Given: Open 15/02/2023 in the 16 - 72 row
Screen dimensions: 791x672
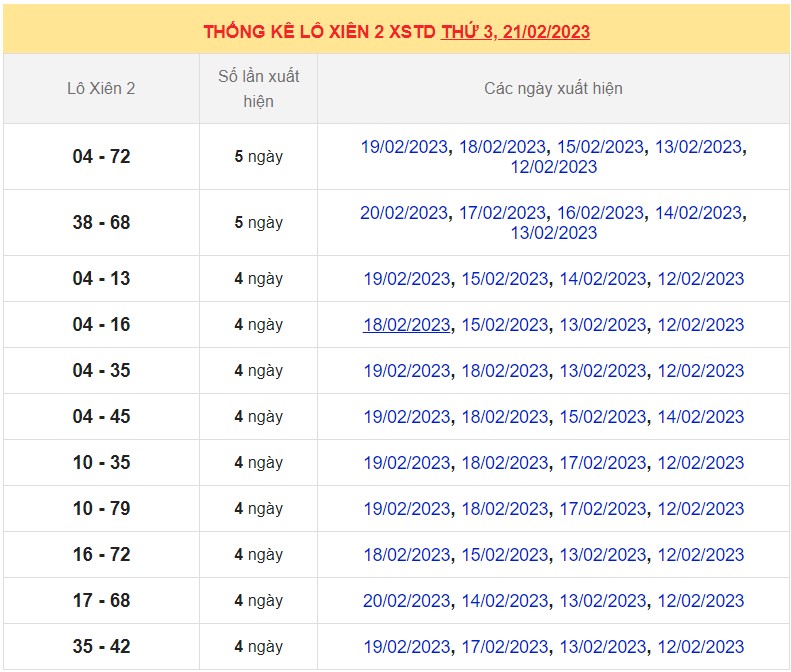Looking at the screenshot, I should point(505,555).
